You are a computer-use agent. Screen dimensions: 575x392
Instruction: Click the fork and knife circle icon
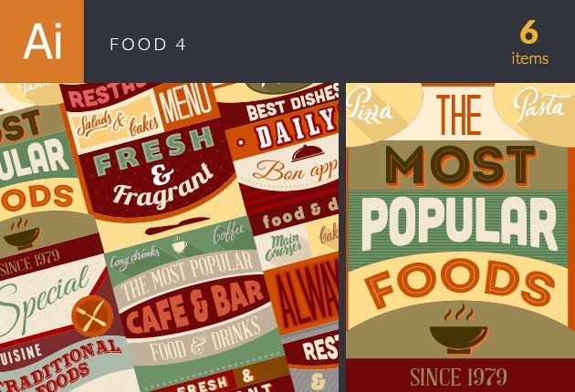[92, 316]
